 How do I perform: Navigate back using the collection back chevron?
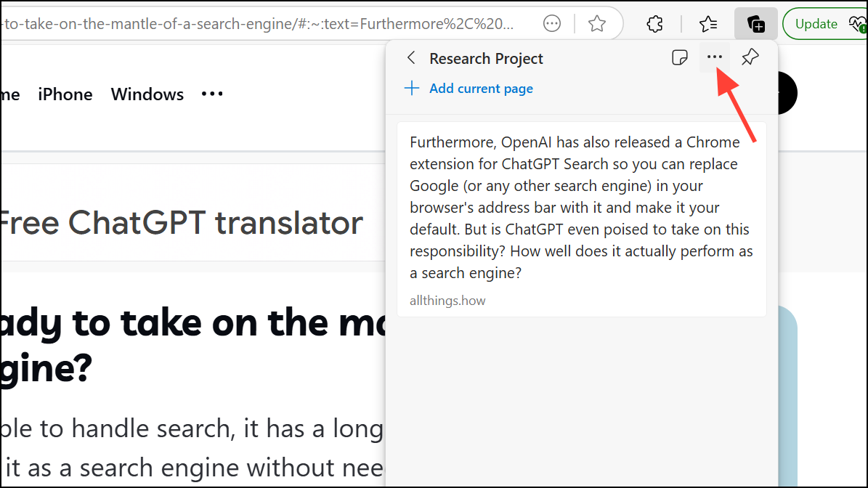411,57
